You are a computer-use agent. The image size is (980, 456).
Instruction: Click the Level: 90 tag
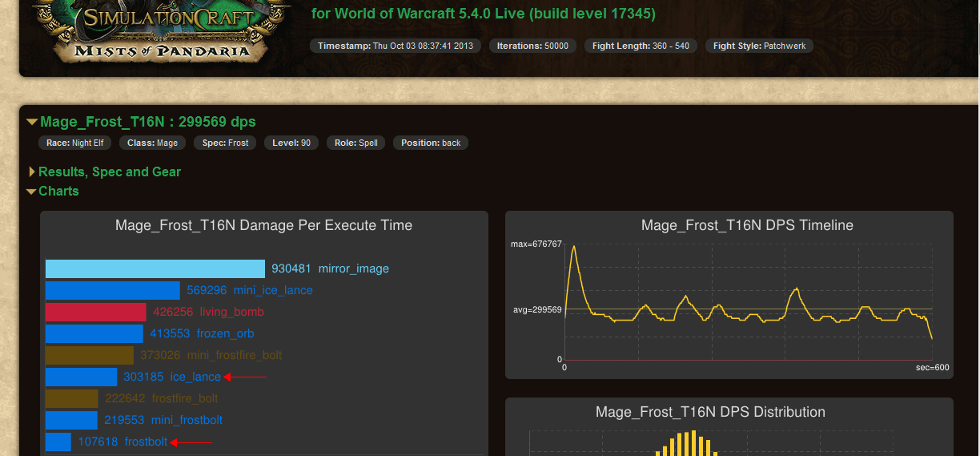[x=291, y=143]
